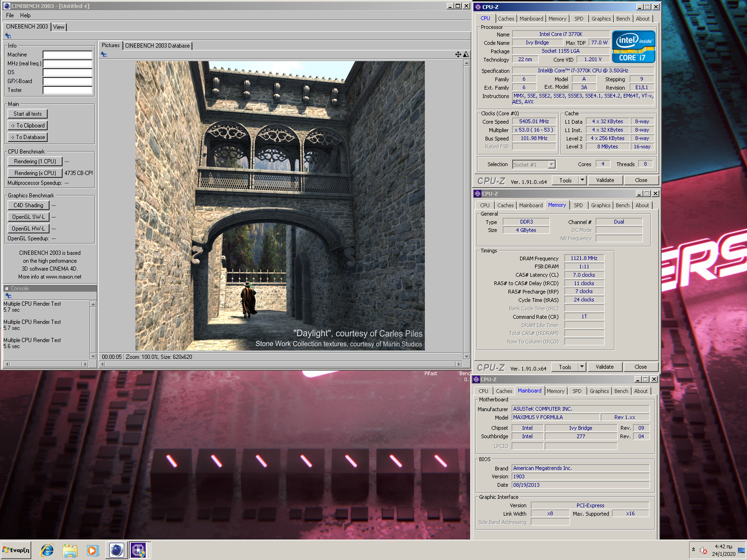Image resolution: width=747 pixels, height=560 pixels.
Task: Click the taskbar clock showing 4:42
Action: point(723,546)
